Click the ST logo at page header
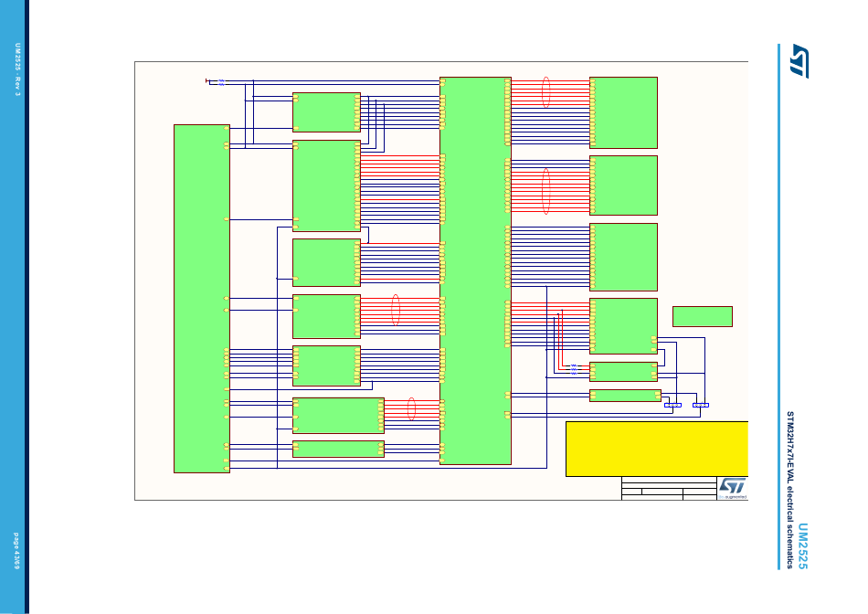868x614 pixels. coord(799,61)
